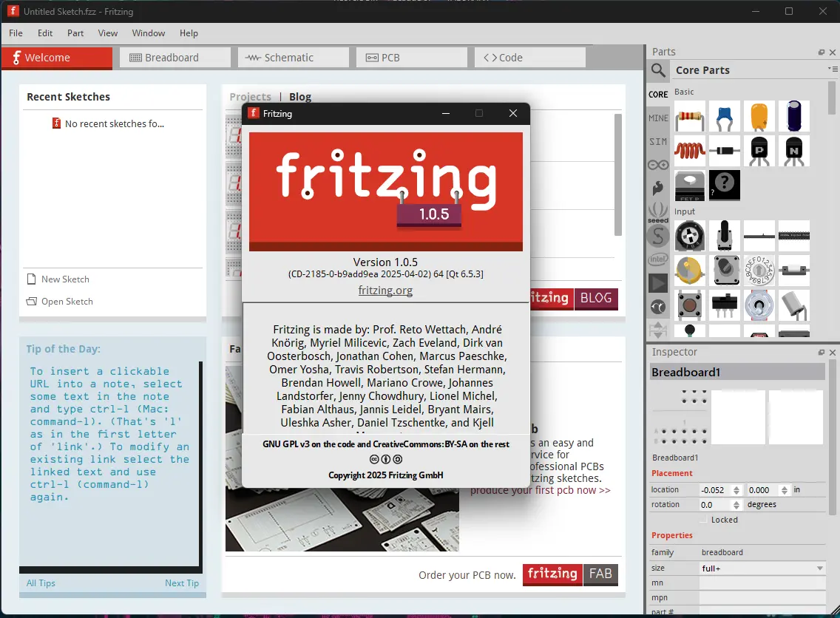Switch to the CORE parts bin
Viewport: 840px width, 618px height.
tap(658, 95)
